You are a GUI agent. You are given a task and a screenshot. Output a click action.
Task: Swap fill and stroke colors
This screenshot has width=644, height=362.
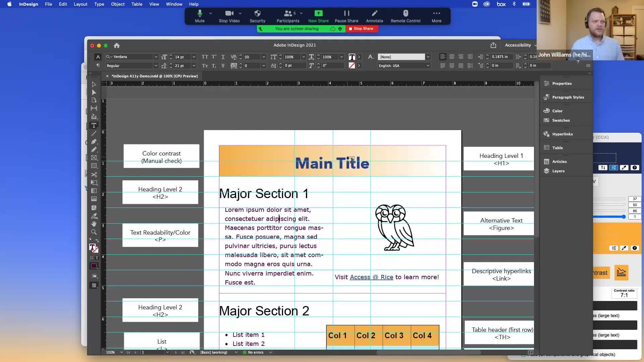tap(97, 240)
